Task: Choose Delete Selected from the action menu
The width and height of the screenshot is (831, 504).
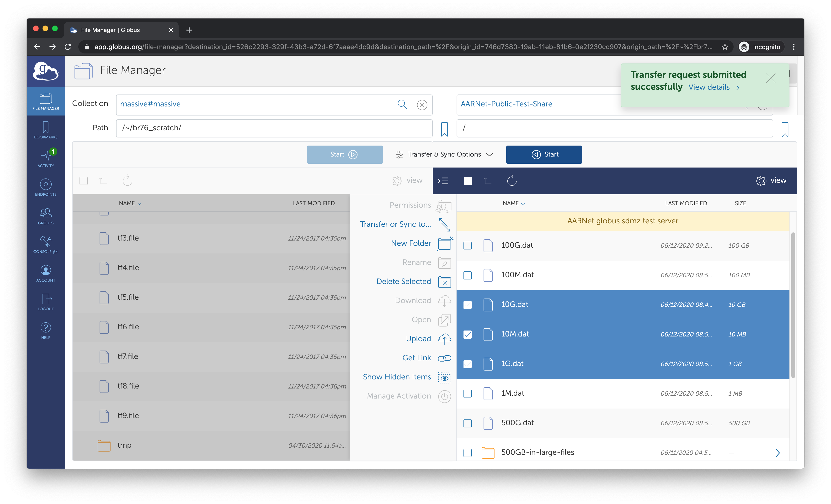Action: (x=403, y=282)
